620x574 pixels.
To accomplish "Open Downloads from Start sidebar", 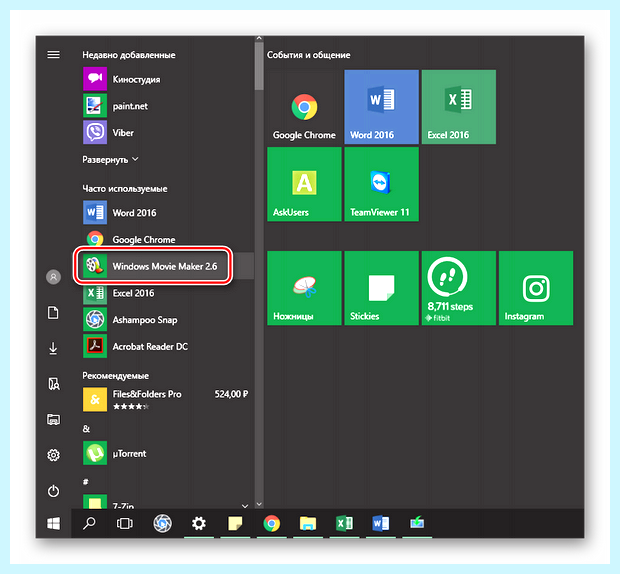I will coord(53,348).
